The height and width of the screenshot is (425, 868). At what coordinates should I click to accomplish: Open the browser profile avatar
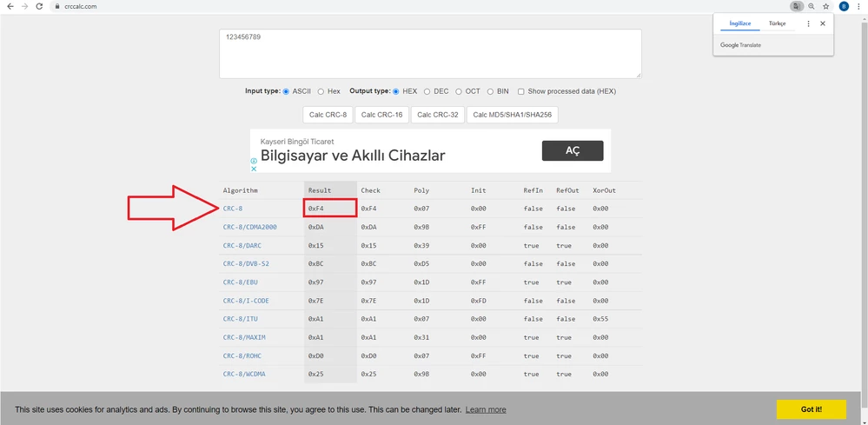[x=844, y=6]
